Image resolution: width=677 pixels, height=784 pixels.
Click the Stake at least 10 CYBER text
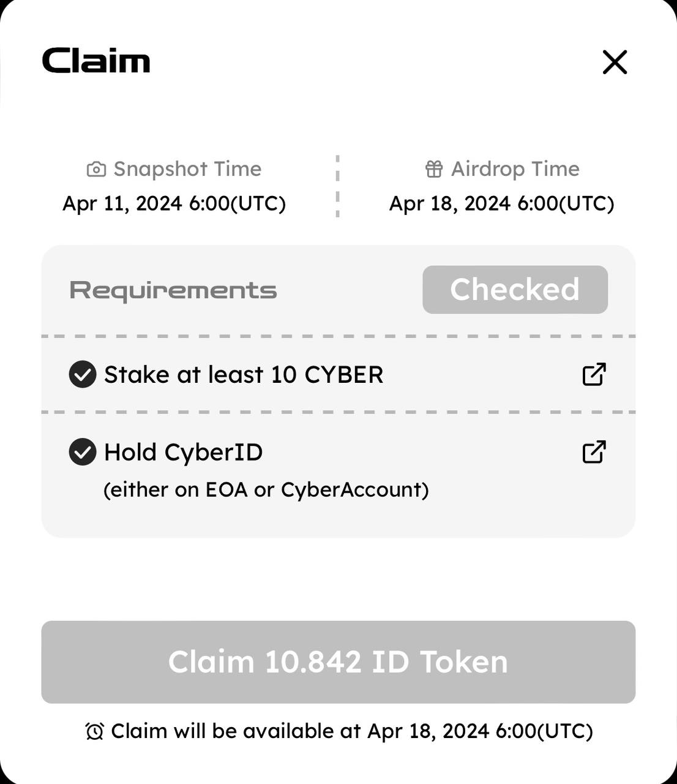click(x=244, y=374)
